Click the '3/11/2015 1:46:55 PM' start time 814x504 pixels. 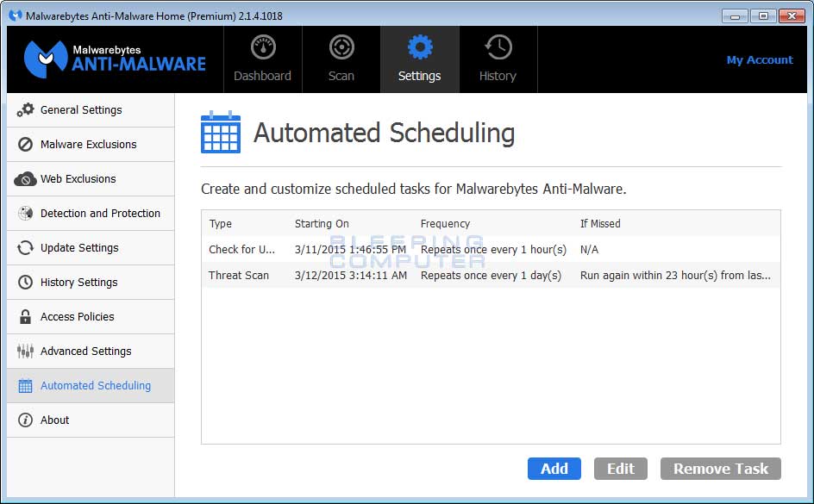point(350,249)
